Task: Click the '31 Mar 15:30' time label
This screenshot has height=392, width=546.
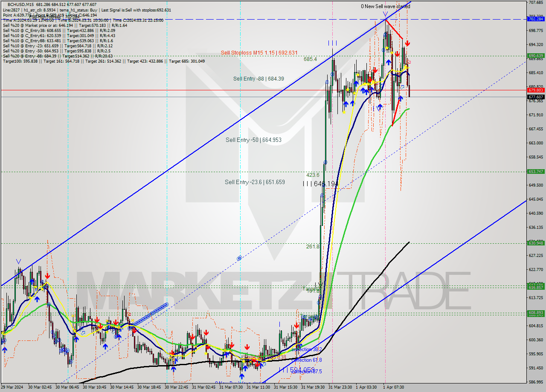Action: tap(285, 387)
